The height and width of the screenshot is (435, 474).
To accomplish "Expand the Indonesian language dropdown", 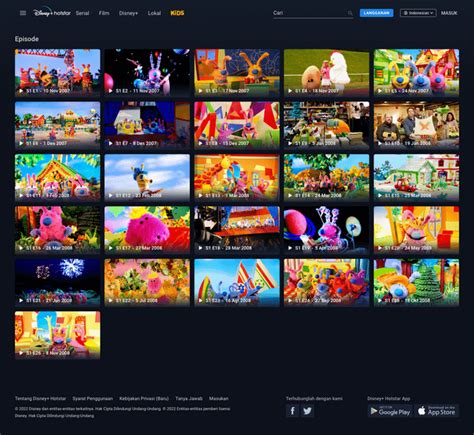I will pyautogui.click(x=418, y=13).
